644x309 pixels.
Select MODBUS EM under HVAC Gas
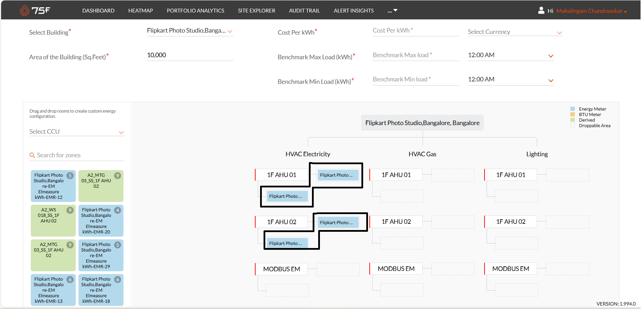point(396,269)
